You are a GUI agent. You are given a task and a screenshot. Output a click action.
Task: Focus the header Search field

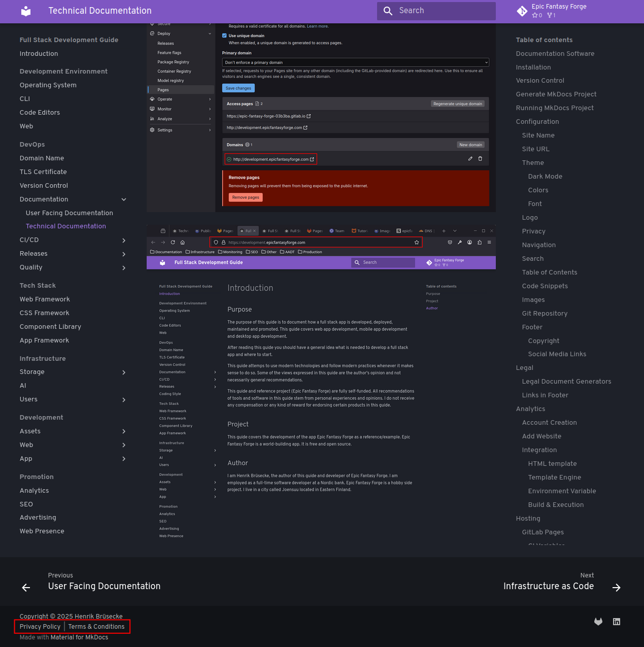click(436, 11)
